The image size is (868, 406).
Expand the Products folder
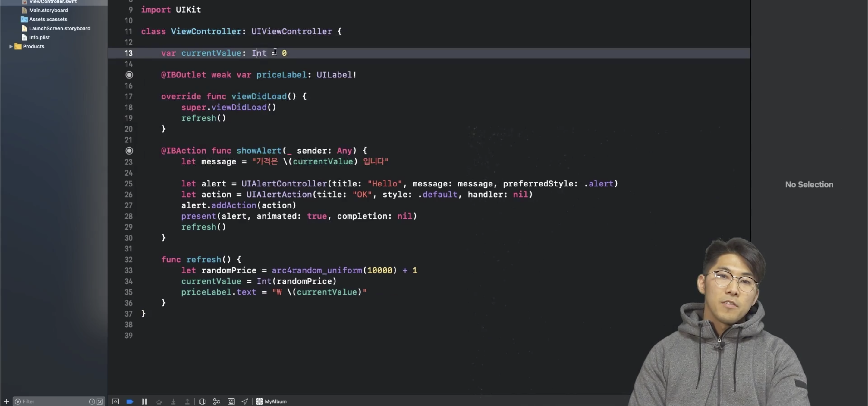point(11,46)
